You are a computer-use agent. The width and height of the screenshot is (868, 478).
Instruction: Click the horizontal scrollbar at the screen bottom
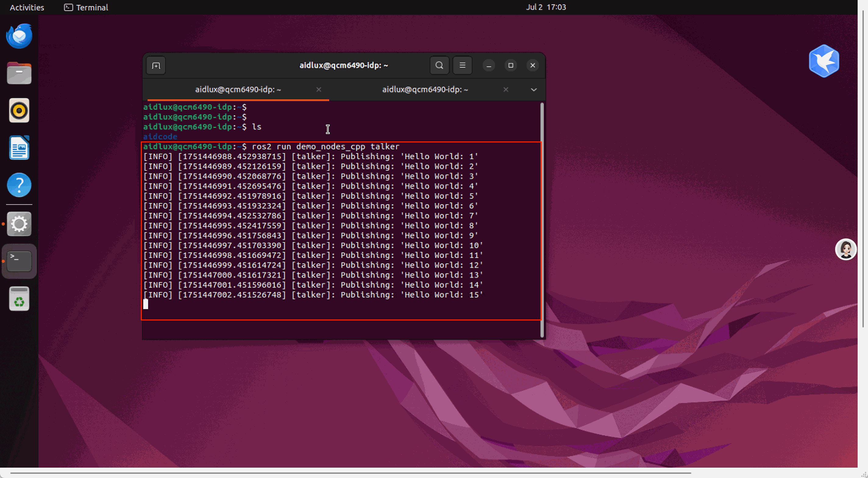tap(350, 473)
